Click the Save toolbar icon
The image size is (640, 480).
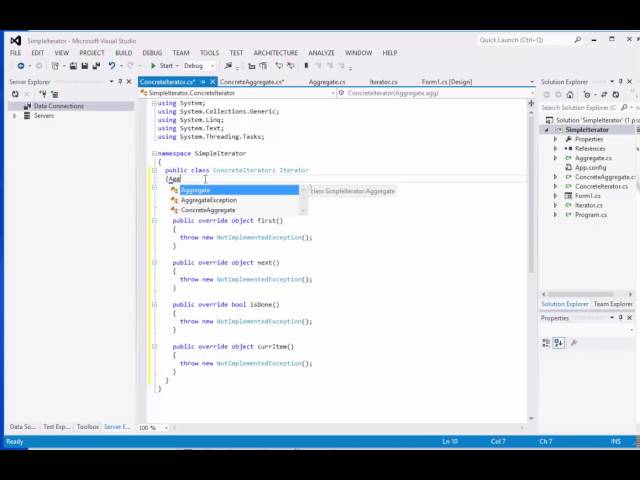pos(84,66)
